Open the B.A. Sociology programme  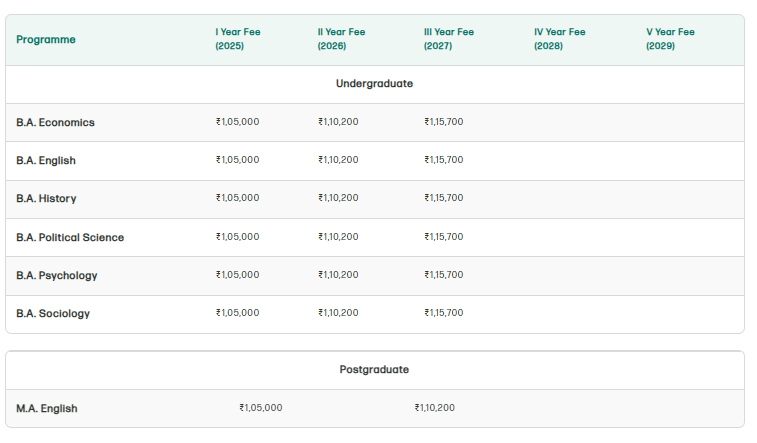(x=53, y=314)
